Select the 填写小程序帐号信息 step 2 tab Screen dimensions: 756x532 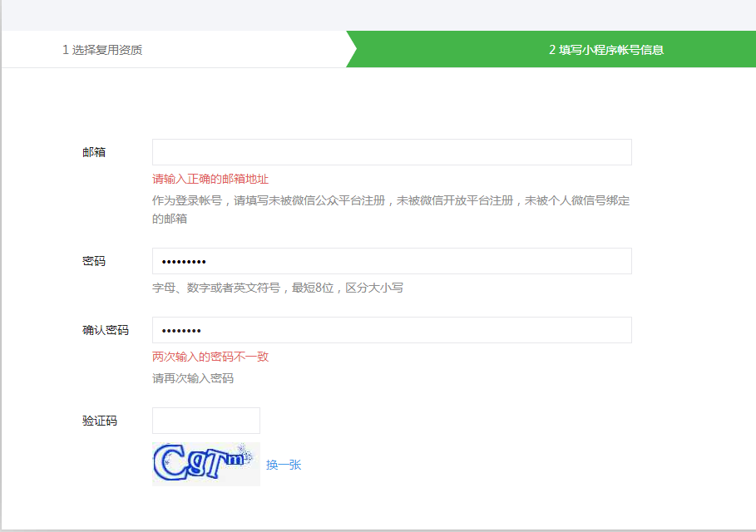(605, 50)
